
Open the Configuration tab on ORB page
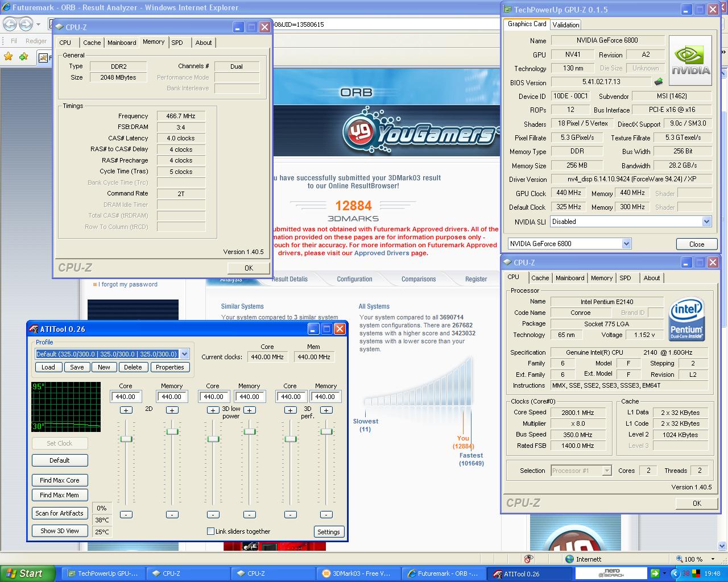(x=354, y=279)
